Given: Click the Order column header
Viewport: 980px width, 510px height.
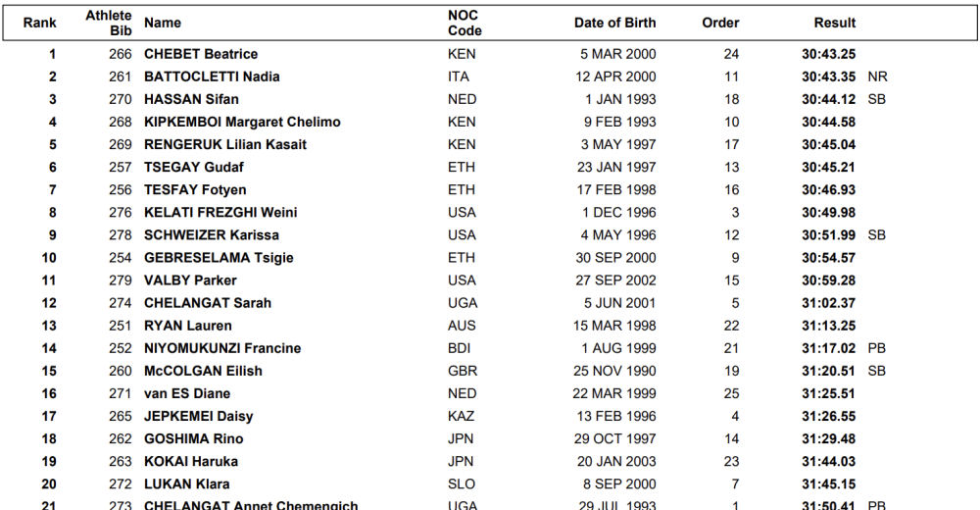Looking at the screenshot, I should click(720, 23).
